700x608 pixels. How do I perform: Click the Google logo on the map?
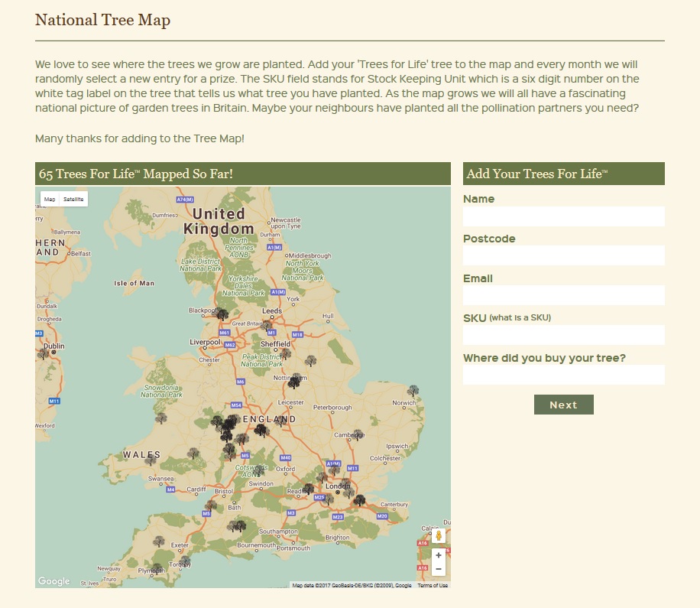pyautogui.click(x=53, y=581)
